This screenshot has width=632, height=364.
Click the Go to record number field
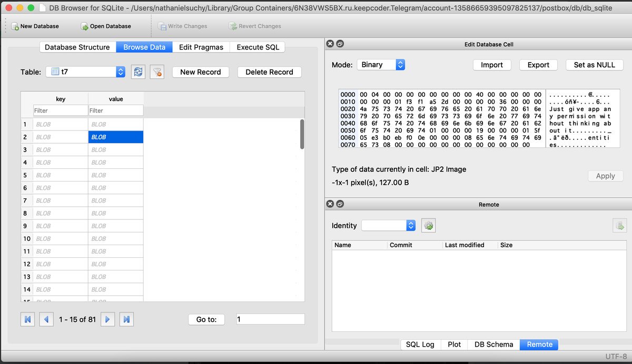point(270,319)
